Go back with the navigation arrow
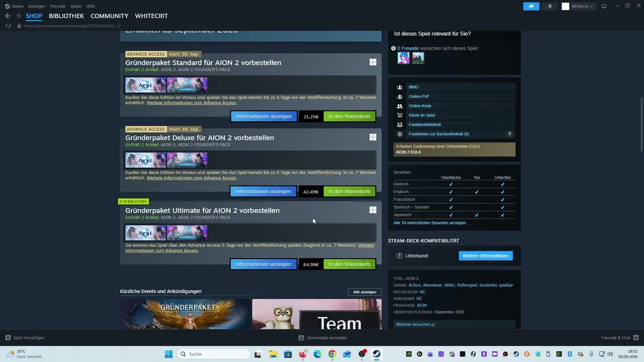Image resolution: width=644 pixels, height=362 pixels. (x=8, y=16)
